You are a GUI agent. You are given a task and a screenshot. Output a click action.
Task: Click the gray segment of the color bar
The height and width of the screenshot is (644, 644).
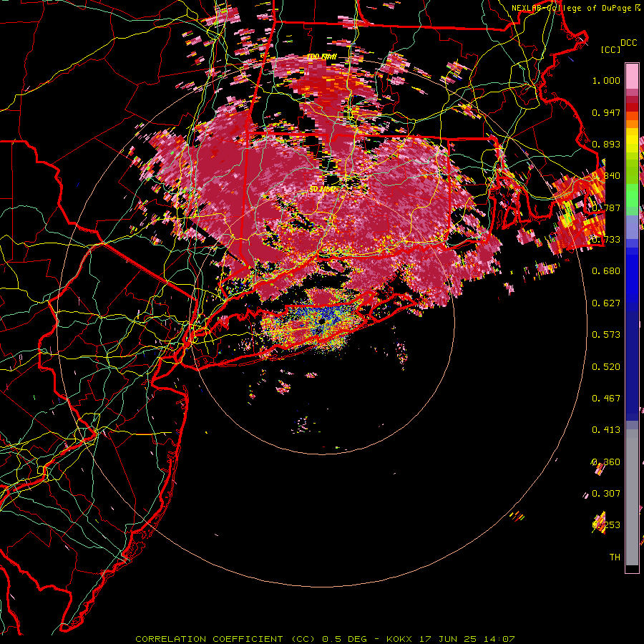pos(632,497)
